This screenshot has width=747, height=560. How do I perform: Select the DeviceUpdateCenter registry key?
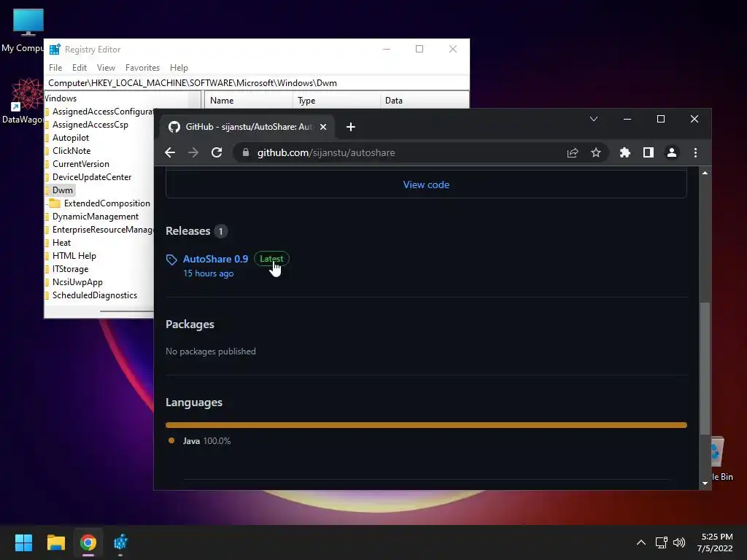[92, 177]
